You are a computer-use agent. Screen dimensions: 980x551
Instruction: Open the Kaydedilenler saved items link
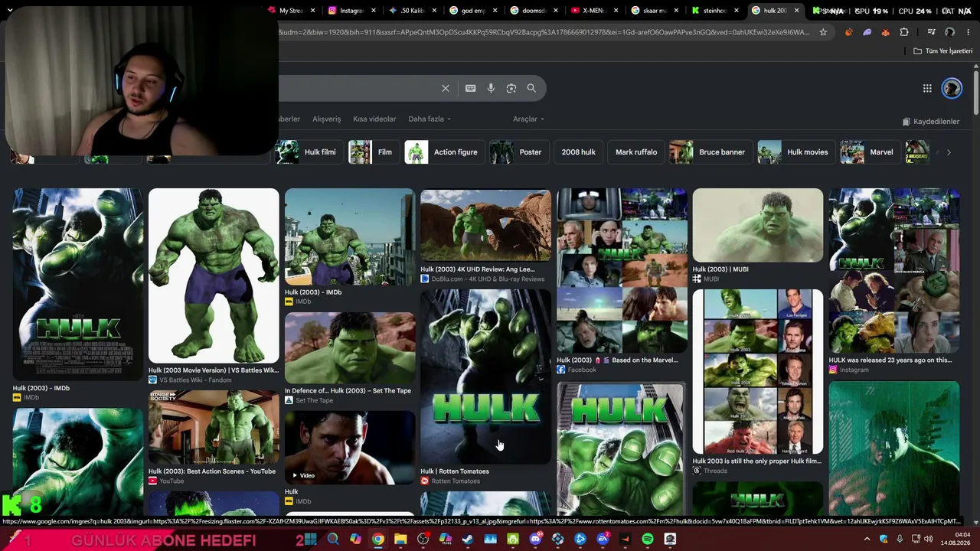tap(931, 122)
